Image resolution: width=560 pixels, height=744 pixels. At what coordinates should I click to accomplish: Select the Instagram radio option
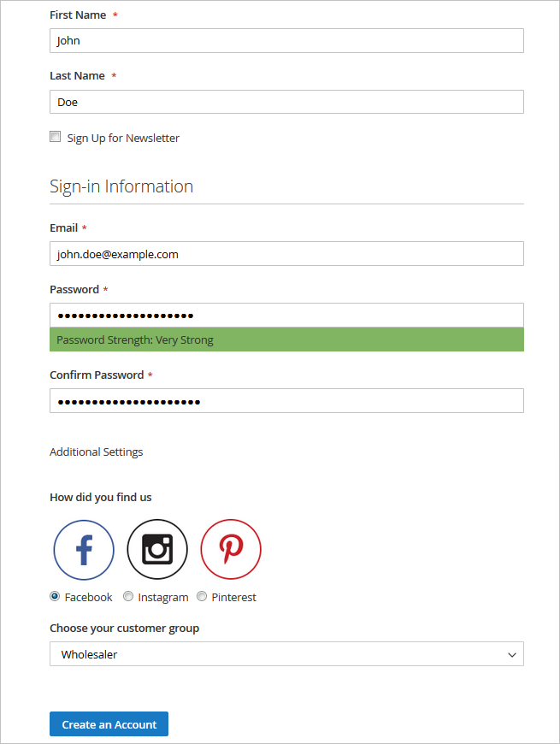[128, 596]
